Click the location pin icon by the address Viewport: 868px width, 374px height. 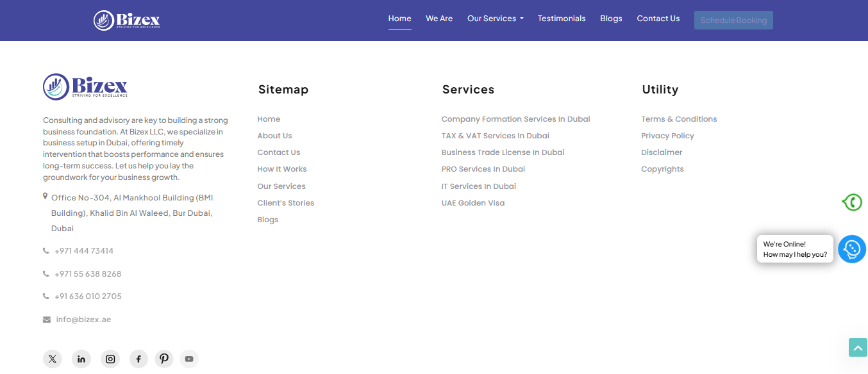[x=46, y=197]
